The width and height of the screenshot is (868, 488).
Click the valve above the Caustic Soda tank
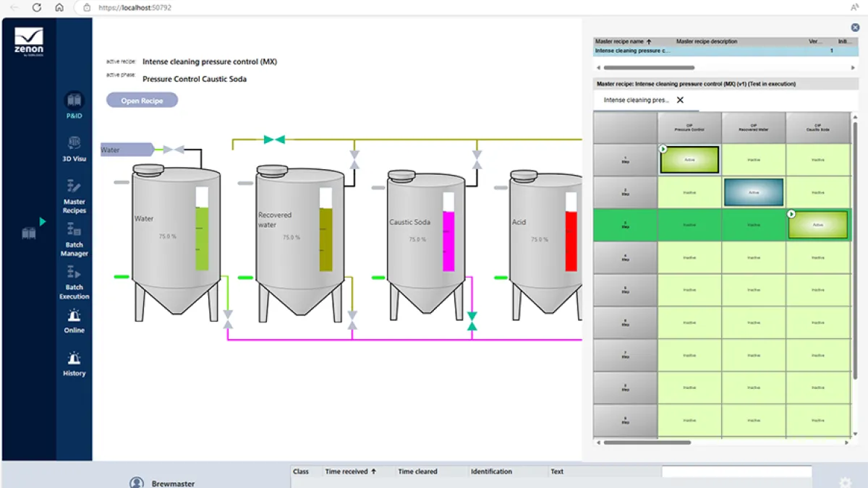476,159
